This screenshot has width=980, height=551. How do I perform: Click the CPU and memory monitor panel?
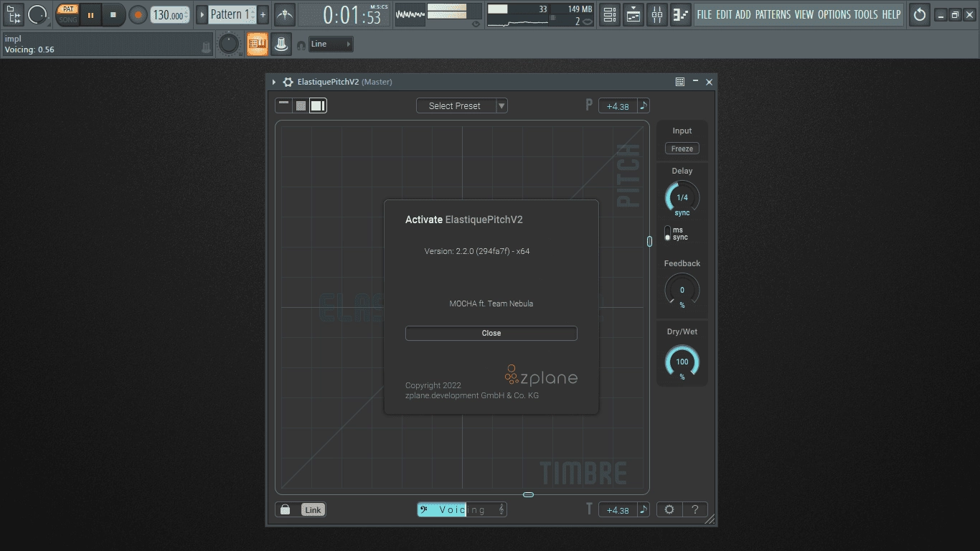541,14
